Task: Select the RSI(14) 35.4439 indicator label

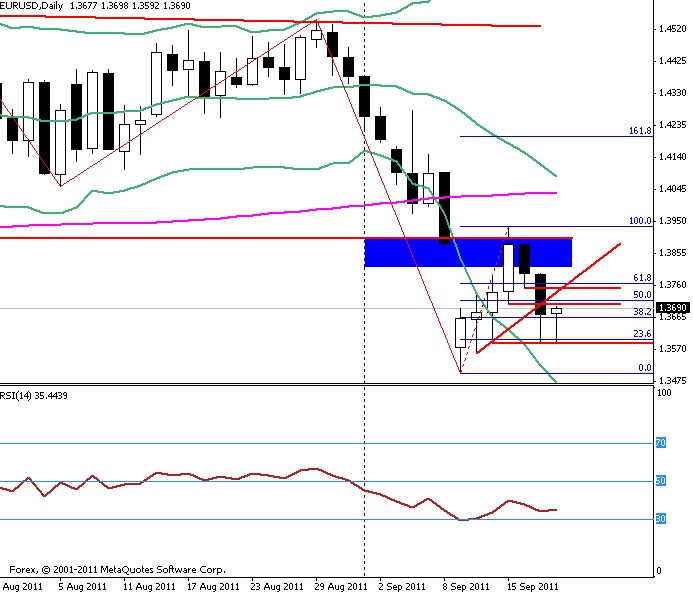Action: coord(34,395)
